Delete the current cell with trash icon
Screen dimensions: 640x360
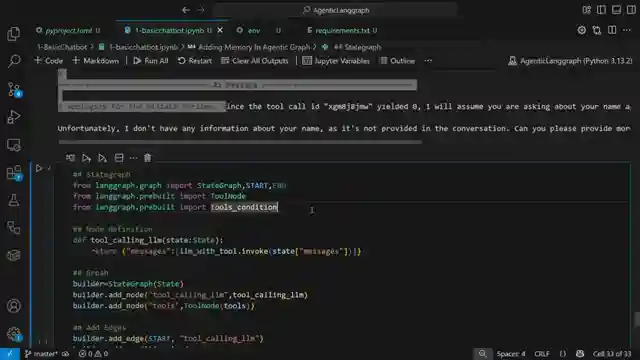(x=147, y=158)
